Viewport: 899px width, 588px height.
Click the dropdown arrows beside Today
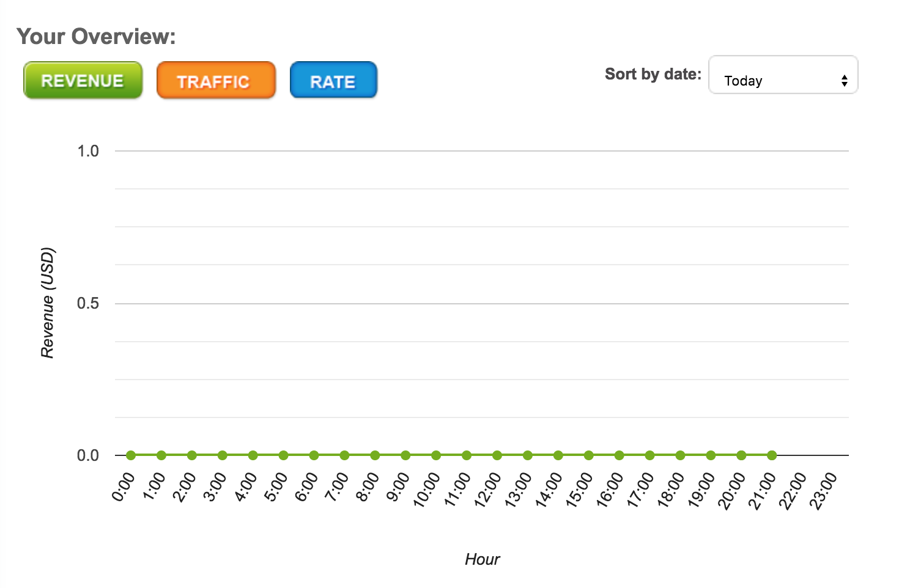tap(844, 81)
